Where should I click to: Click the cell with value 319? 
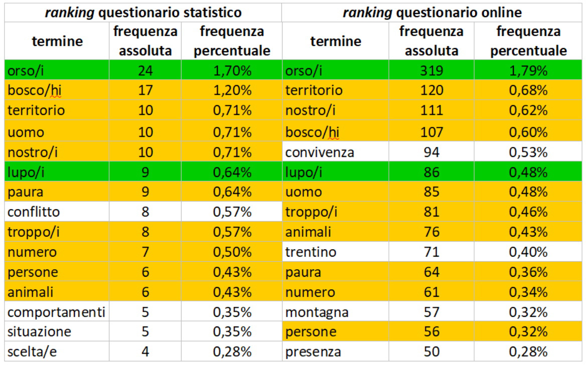[x=431, y=70]
